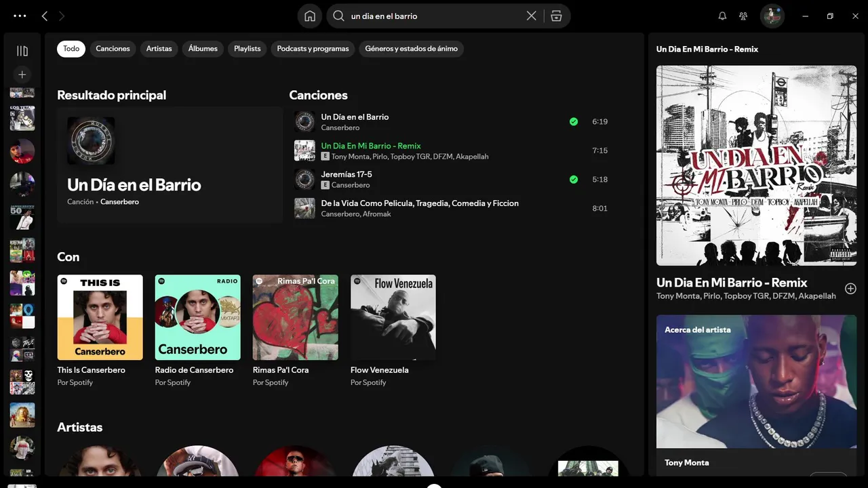
Task: Open Canserbero, Afromak artist link
Action: [356, 214]
